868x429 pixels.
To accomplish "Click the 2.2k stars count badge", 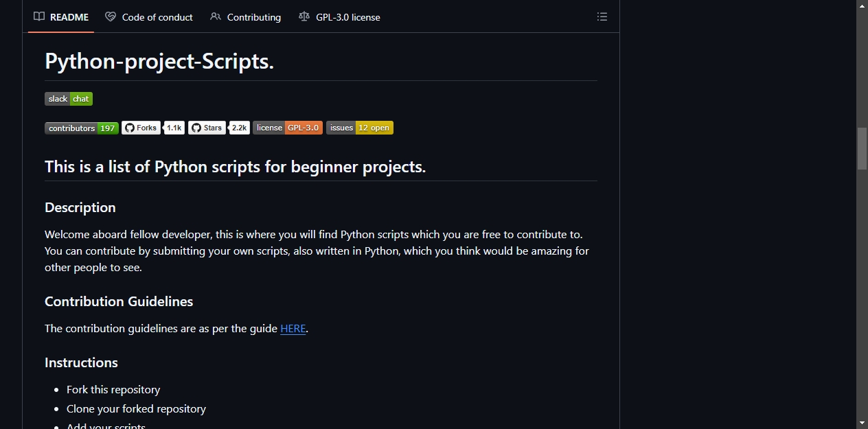I will coord(240,128).
